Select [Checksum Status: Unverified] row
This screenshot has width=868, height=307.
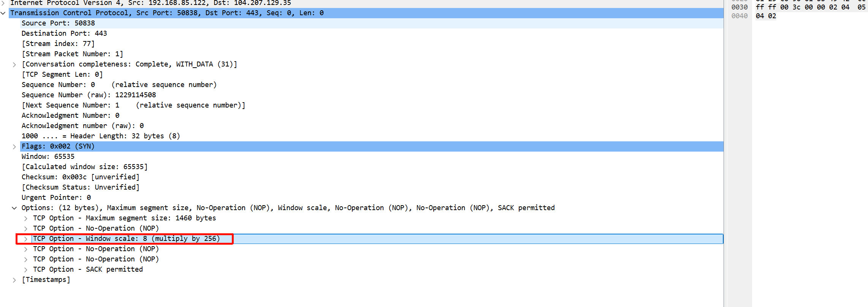pyautogui.click(x=372, y=187)
